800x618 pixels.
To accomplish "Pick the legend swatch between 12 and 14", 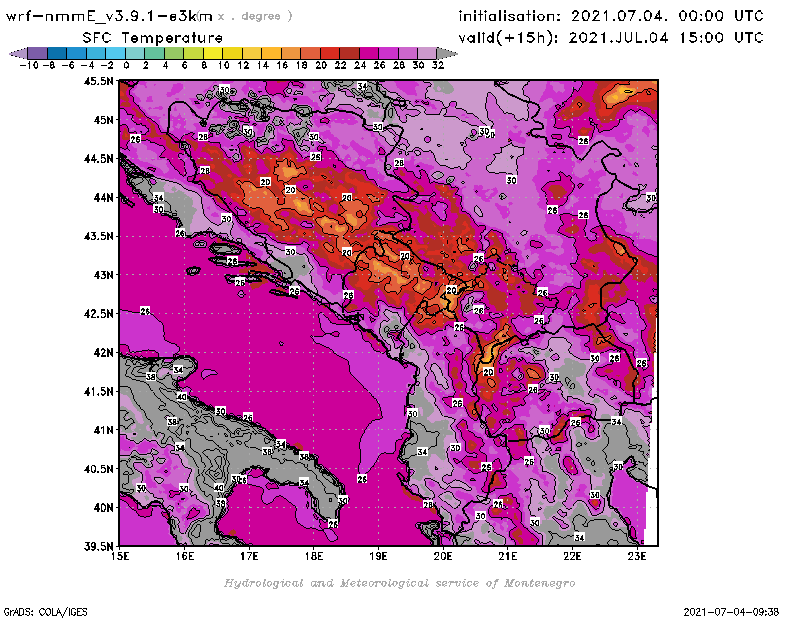I will [x=252, y=53].
